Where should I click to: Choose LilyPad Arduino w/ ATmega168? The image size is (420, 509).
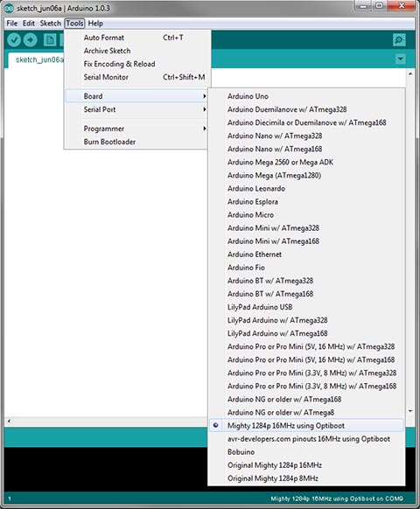[x=306, y=333]
